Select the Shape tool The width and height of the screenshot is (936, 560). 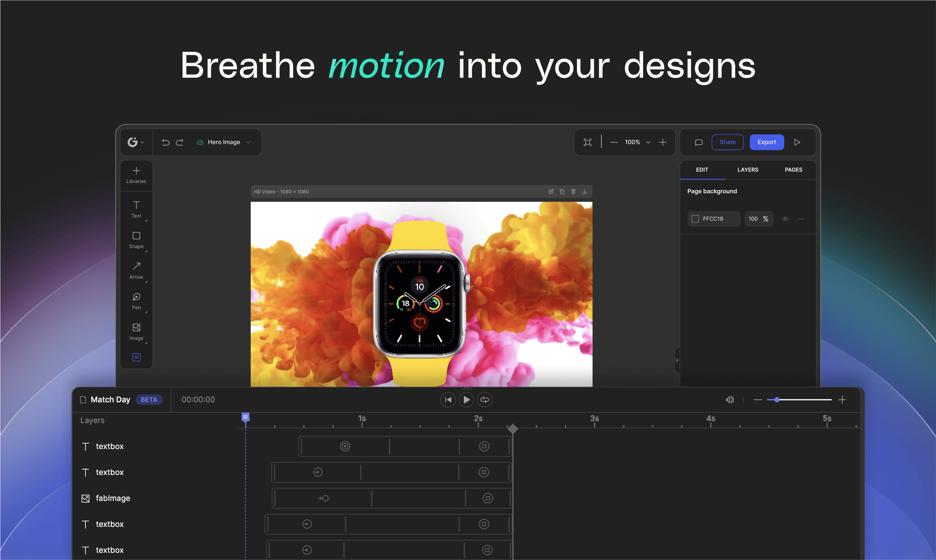click(136, 240)
